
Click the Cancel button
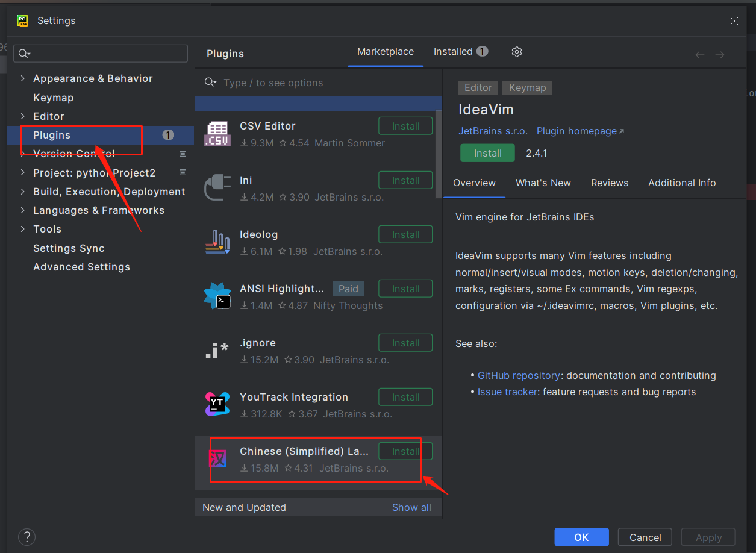click(x=645, y=537)
